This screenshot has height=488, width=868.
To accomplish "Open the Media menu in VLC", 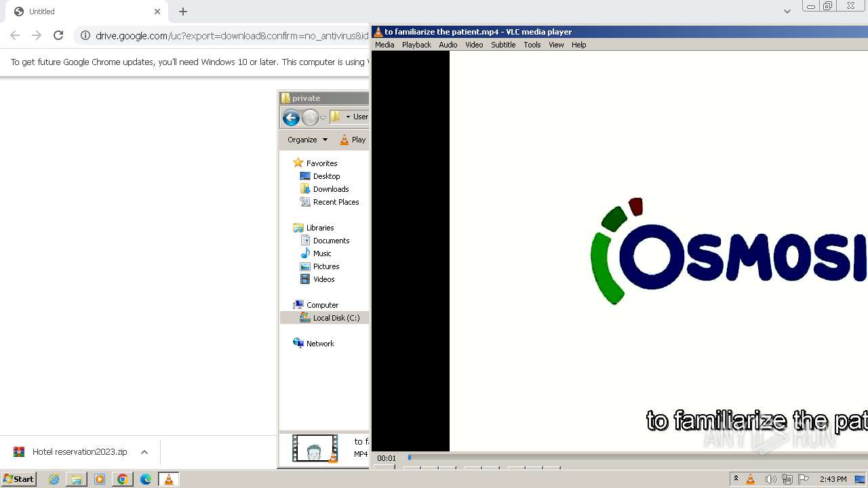I will (x=384, y=45).
